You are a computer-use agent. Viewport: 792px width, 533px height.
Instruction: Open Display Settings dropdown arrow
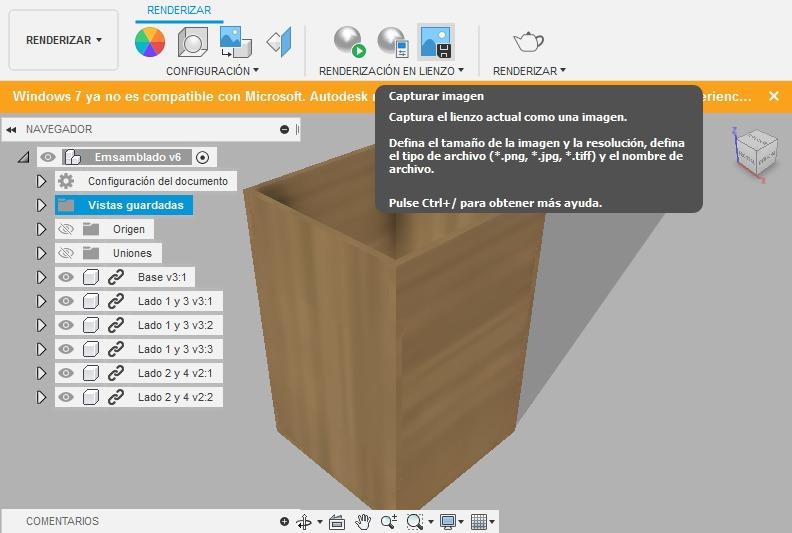click(x=461, y=522)
